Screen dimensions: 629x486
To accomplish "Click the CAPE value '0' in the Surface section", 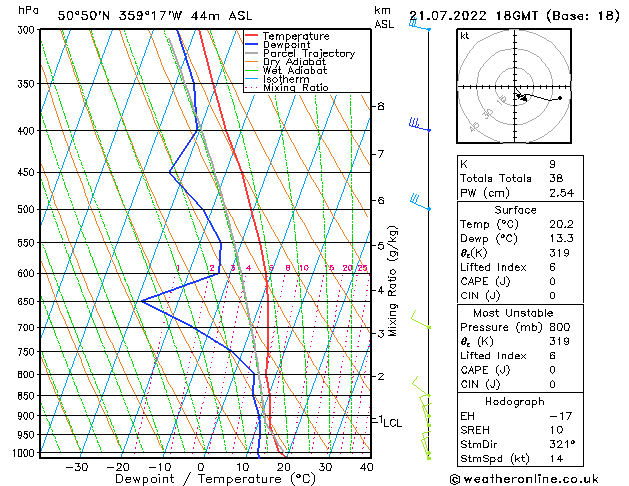I will tap(552, 282).
